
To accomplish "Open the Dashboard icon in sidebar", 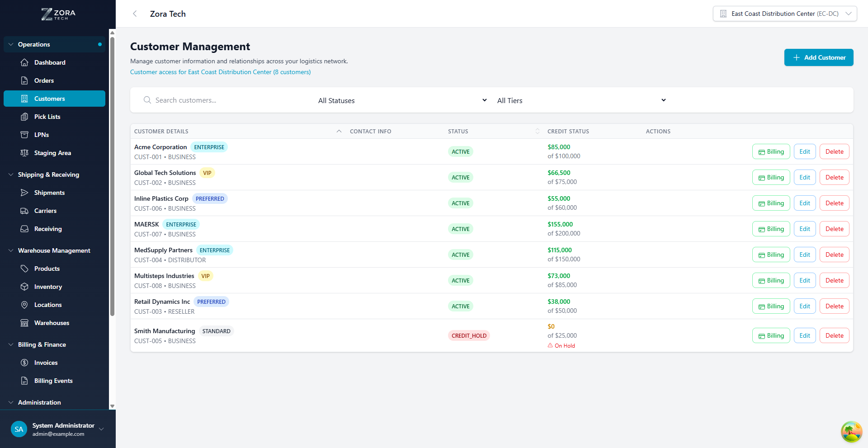I will click(25, 62).
